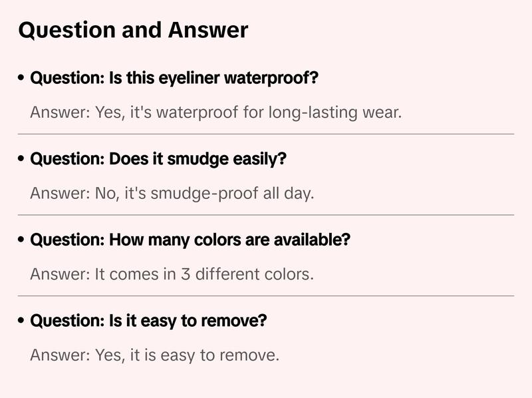Click the bullet beside the colors question
This screenshot has height=398, width=532.
tap(22, 240)
